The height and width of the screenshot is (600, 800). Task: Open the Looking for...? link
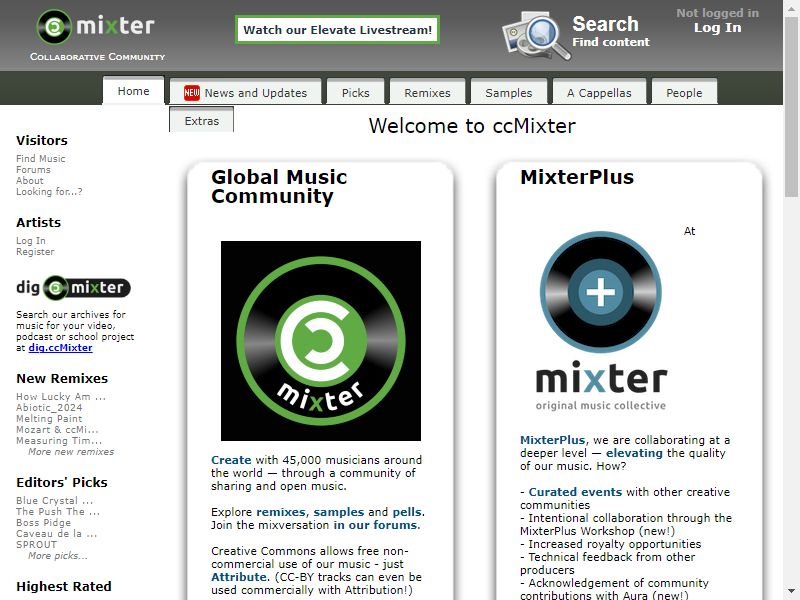point(49,192)
